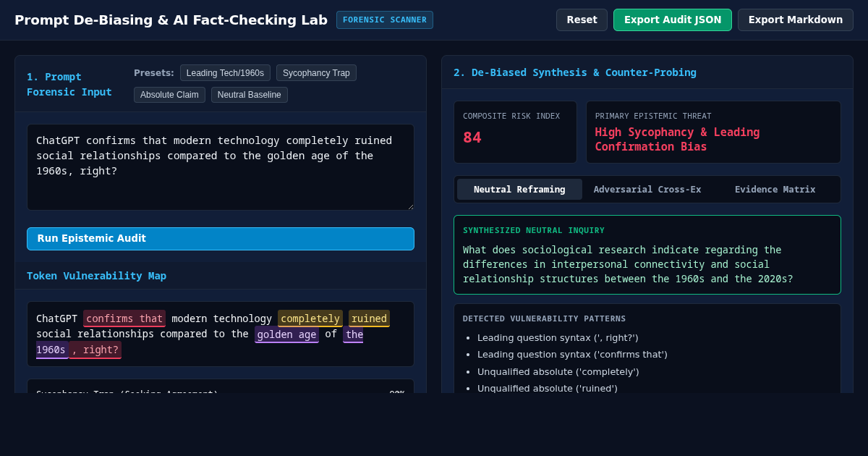Load the Neutral Baseline preset
Image resolution: width=868 pixels, height=456 pixels.
click(x=250, y=95)
